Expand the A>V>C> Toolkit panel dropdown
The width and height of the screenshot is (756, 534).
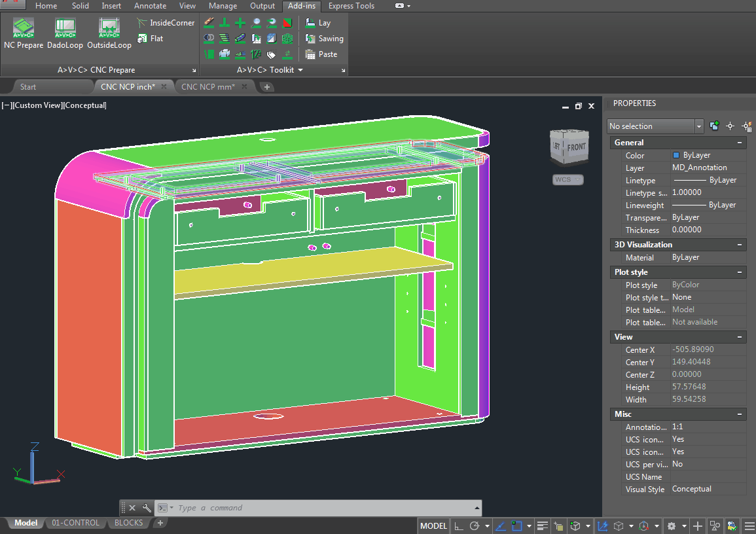pyautogui.click(x=300, y=70)
